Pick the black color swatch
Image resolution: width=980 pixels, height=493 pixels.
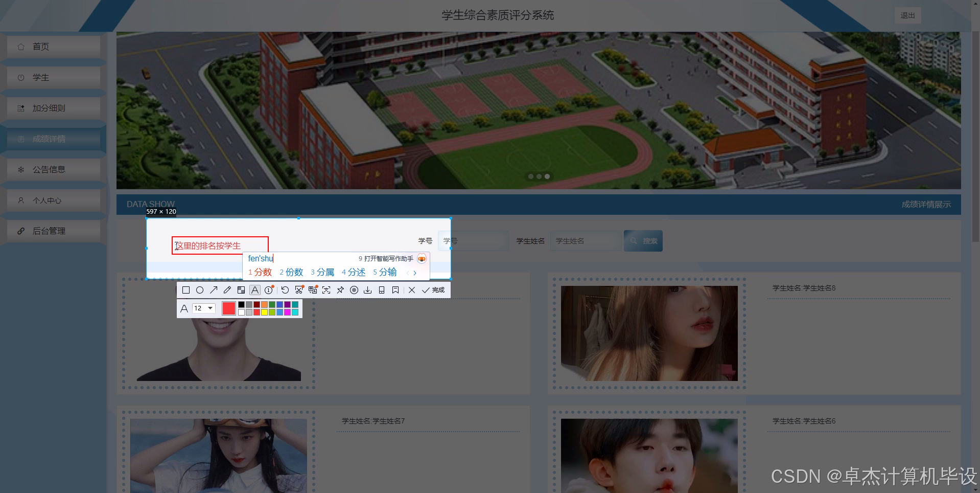coord(241,304)
